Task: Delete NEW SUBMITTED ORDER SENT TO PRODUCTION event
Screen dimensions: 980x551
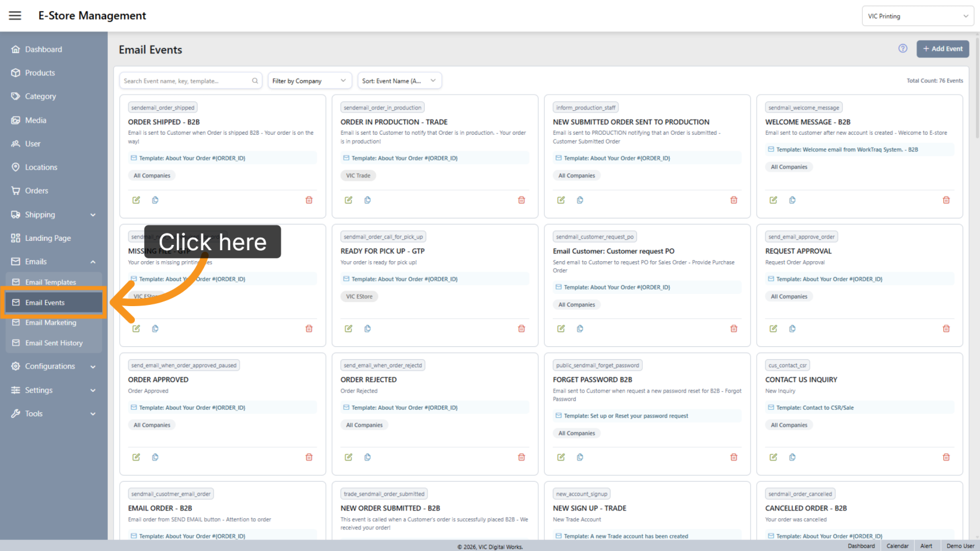Action: 734,200
